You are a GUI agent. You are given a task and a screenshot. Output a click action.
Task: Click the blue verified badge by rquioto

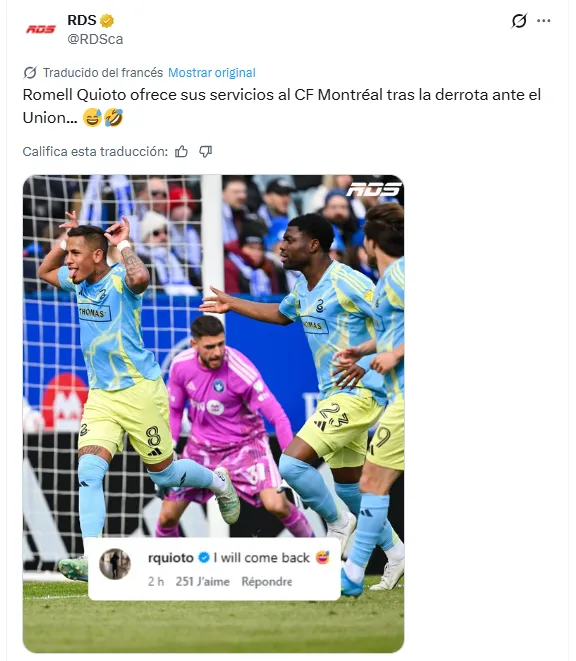point(204,558)
